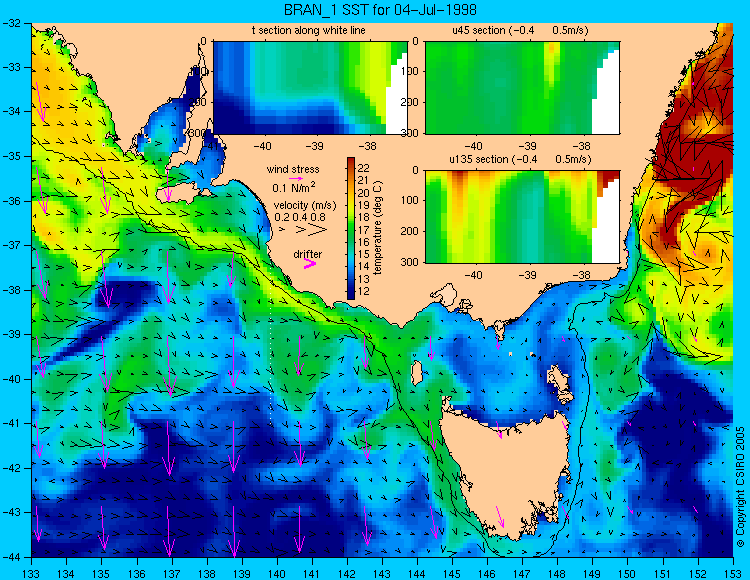Click the "144" longitude axis label
The image size is (750, 580).
[417, 574]
